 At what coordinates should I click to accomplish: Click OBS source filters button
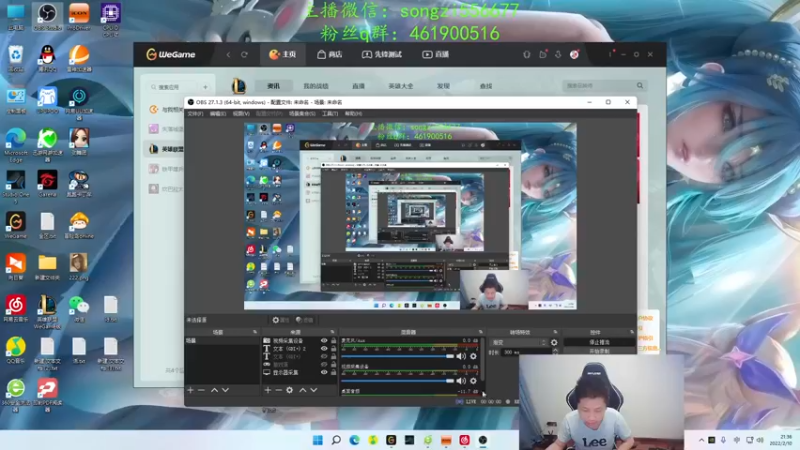tap(305, 320)
